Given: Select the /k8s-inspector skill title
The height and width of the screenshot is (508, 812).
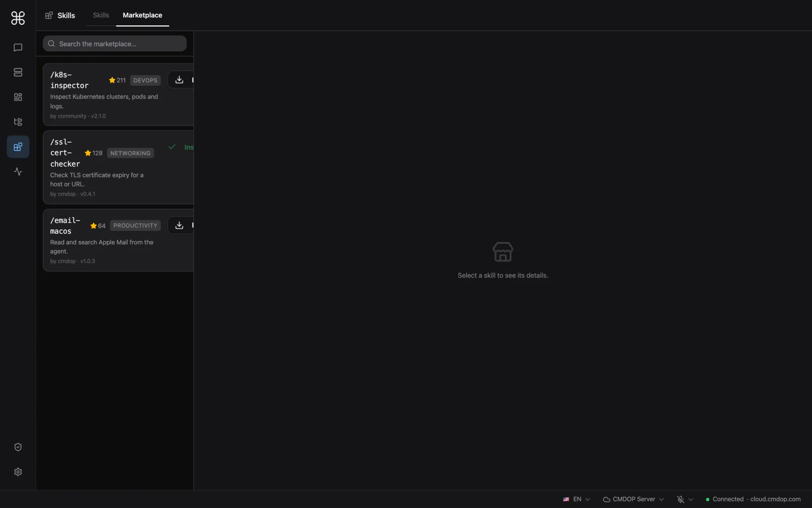Looking at the screenshot, I should [x=70, y=80].
